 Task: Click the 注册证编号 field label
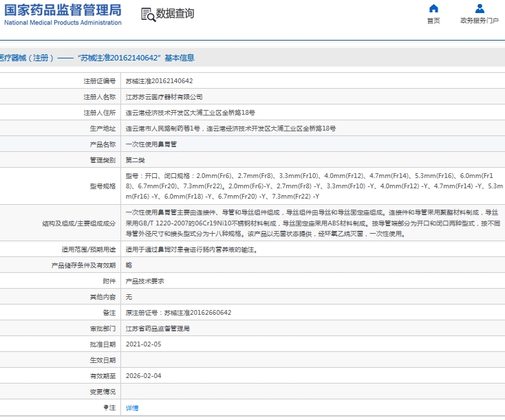100,81
